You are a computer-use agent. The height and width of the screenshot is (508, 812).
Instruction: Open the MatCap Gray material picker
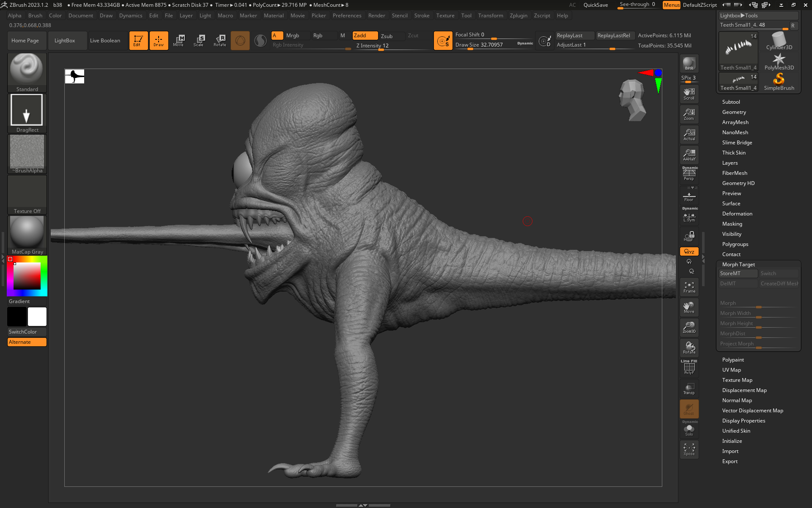pyautogui.click(x=27, y=235)
